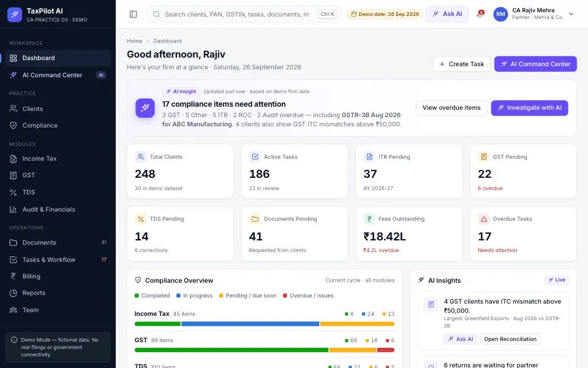588x368 pixels.
Task: Click the GST compliance progress bar
Action: (265, 350)
